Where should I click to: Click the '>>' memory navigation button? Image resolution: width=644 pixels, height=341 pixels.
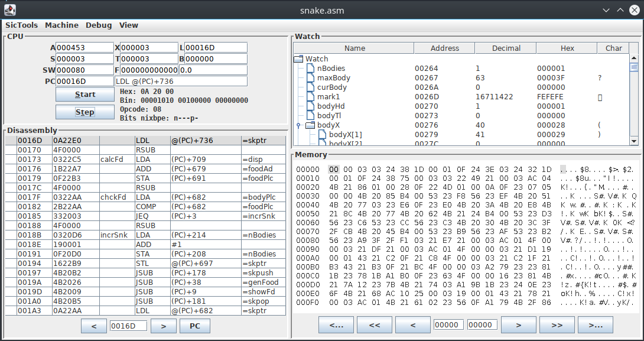tap(557, 324)
